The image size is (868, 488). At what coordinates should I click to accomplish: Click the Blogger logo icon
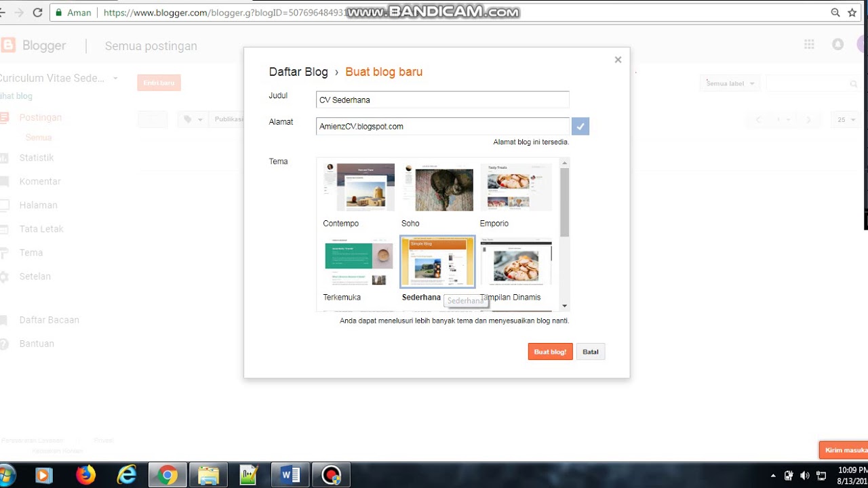click(7, 45)
